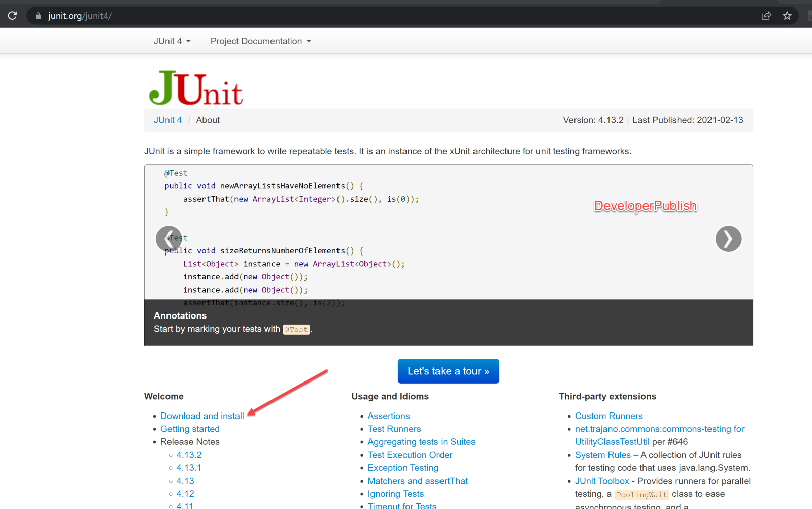Reload the current page
The image size is (812, 509).
click(x=12, y=15)
